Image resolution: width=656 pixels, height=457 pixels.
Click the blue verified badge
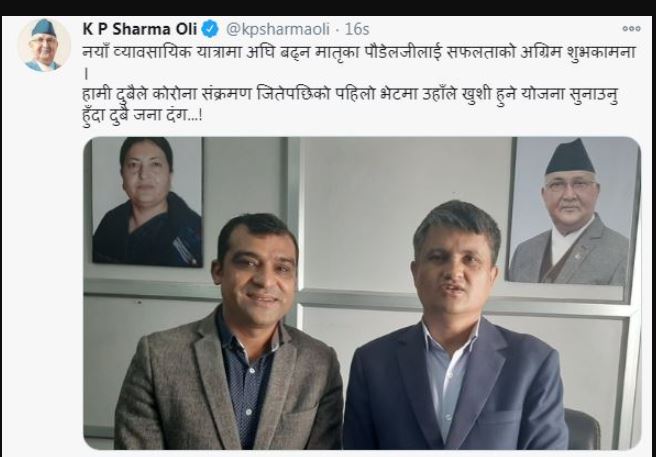[x=210, y=29]
